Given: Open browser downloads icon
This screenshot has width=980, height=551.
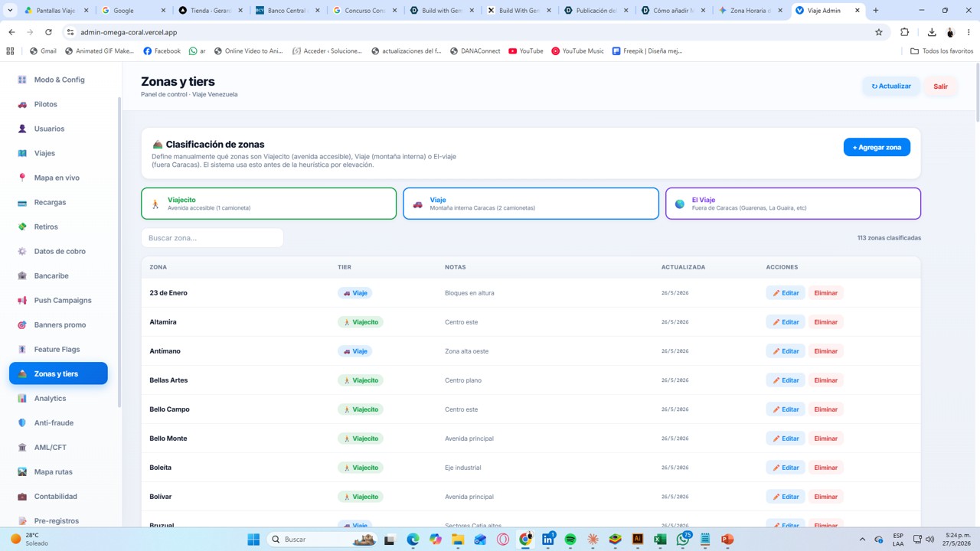Looking at the screenshot, I should pos(932,32).
